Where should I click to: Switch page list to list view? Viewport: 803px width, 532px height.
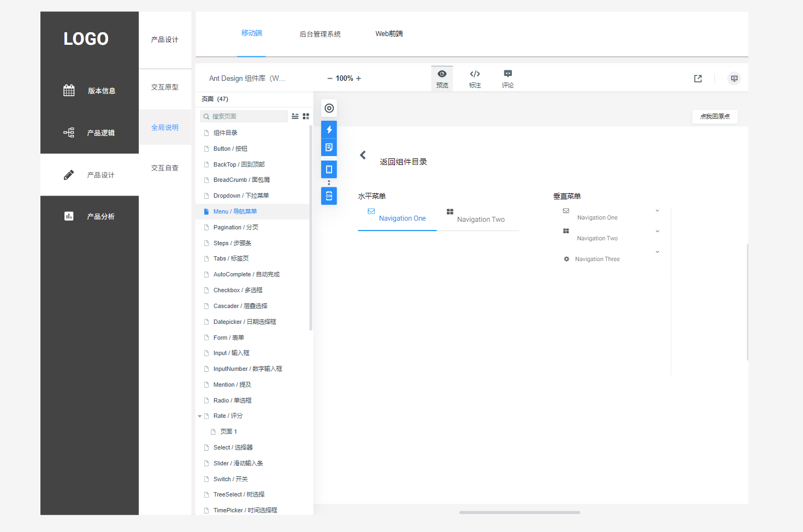pos(295,116)
